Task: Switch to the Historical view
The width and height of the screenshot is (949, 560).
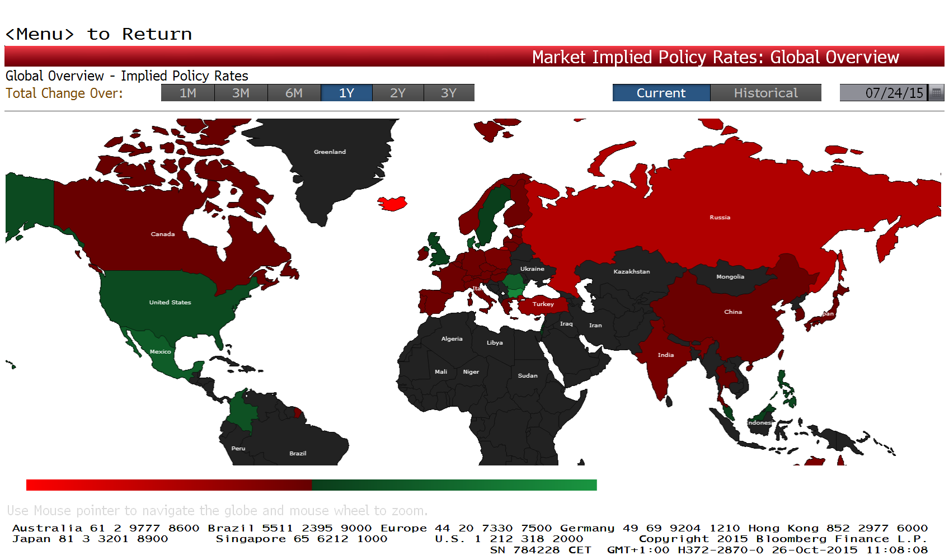Action: 766,93
